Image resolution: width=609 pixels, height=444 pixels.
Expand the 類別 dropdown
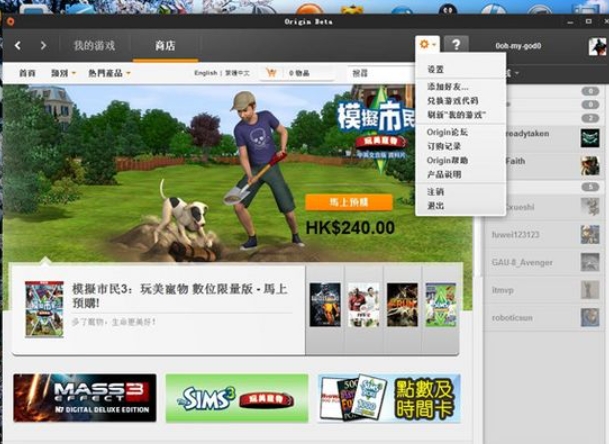(x=63, y=73)
